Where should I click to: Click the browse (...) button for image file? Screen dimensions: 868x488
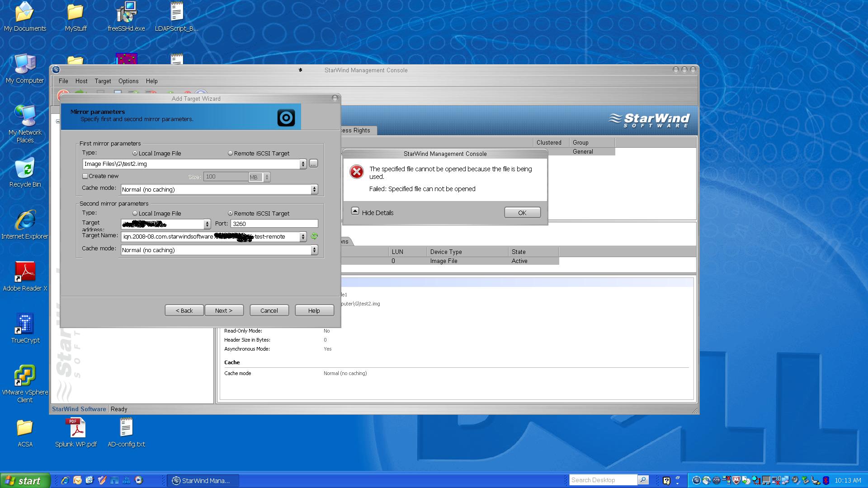(313, 164)
